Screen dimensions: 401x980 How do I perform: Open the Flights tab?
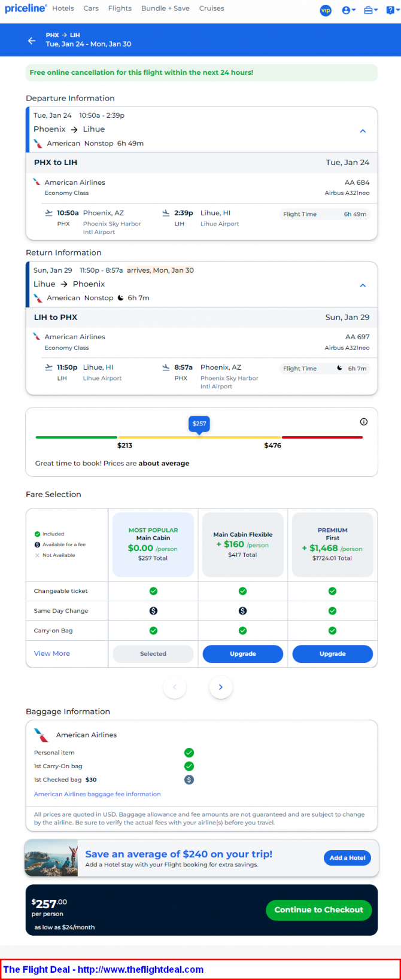click(x=120, y=8)
